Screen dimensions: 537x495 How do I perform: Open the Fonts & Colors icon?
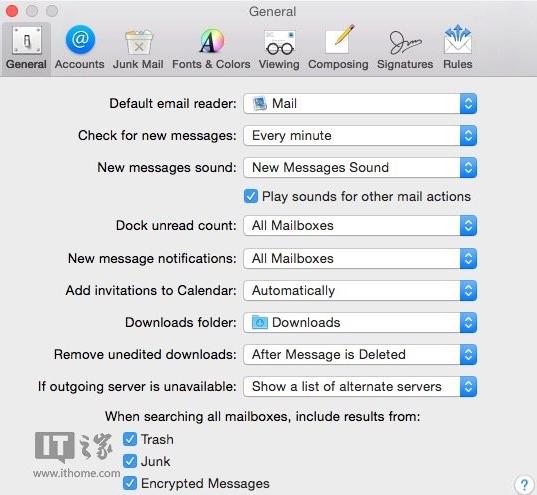click(x=212, y=41)
